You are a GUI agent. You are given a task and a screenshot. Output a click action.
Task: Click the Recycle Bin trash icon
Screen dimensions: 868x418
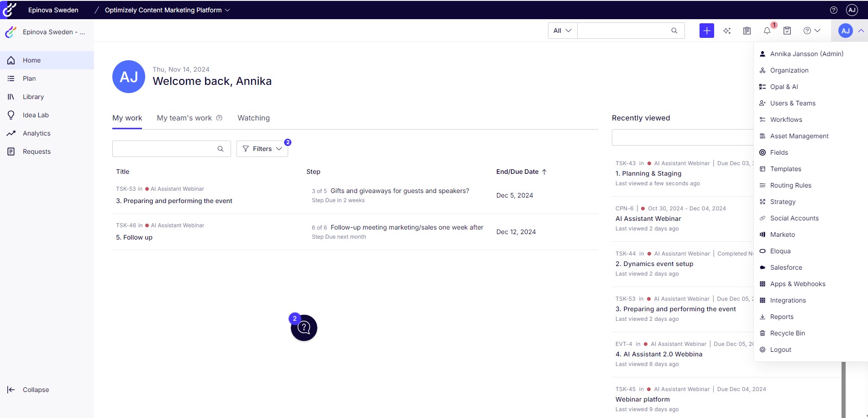[x=762, y=333]
